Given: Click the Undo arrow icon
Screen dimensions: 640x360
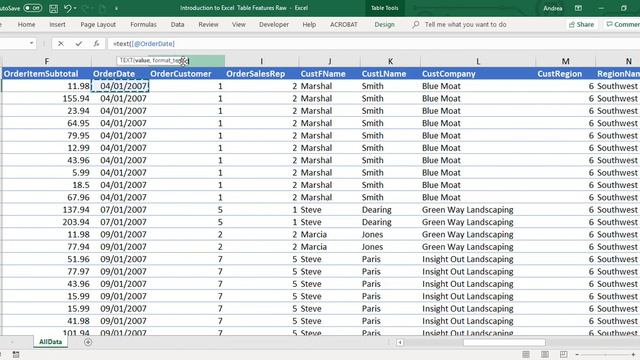Looking at the screenshot, I should (67, 8).
